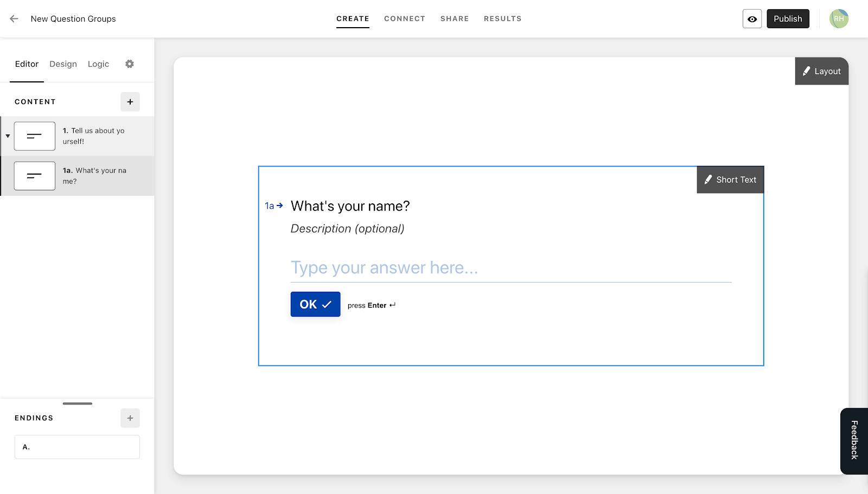Click the blue OK button
The image size is (868, 494).
315,304
